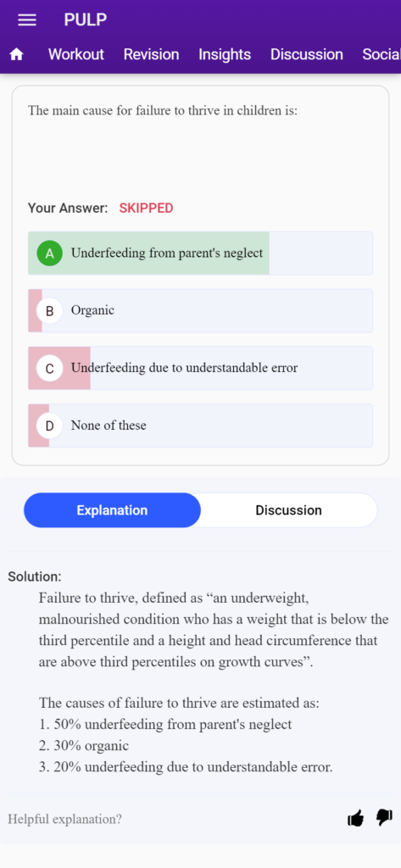Click the question text about failure to thrive
The height and width of the screenshot is (868, 401).
point(163,111)
